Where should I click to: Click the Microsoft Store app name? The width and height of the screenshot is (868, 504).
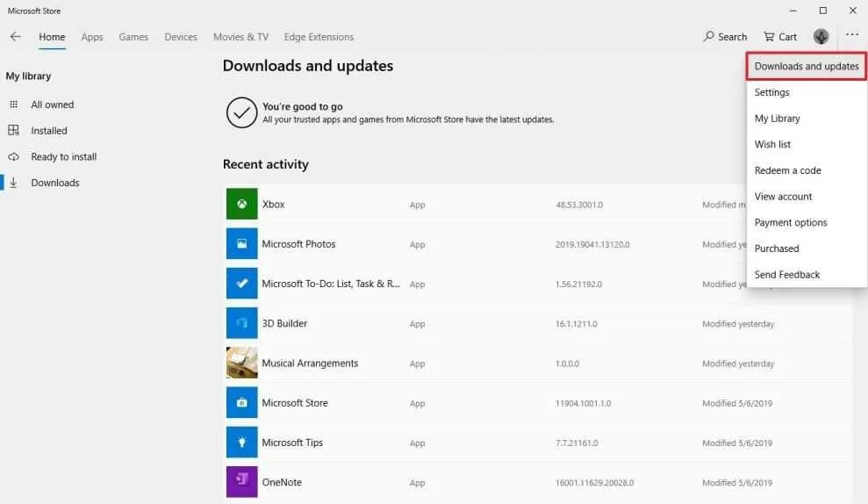tap(295, 403)
